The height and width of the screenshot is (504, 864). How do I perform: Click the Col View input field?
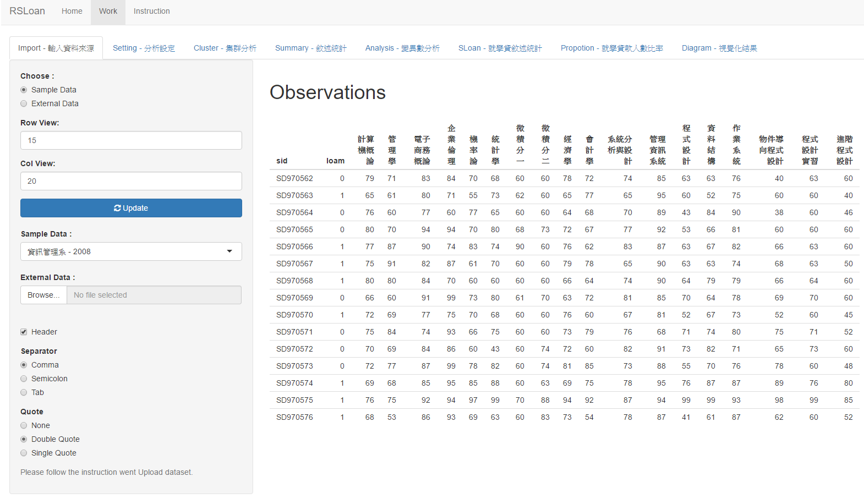tap(131, 181)
